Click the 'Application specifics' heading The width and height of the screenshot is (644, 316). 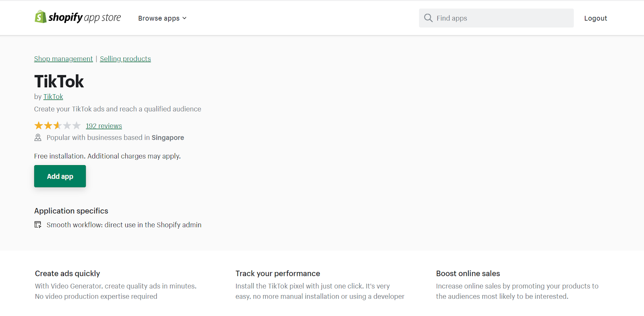click(71, 211)
